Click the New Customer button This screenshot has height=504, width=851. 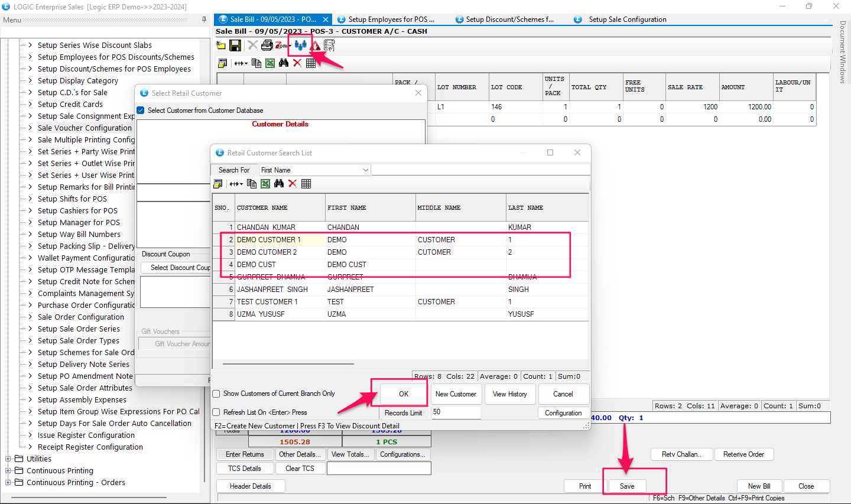(456, 394)
